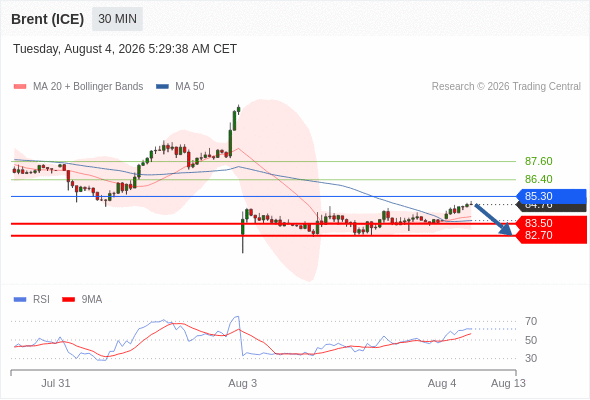Click the tall green candlestick at peak
Screen dimensions: 590x400
click(234, 121)
